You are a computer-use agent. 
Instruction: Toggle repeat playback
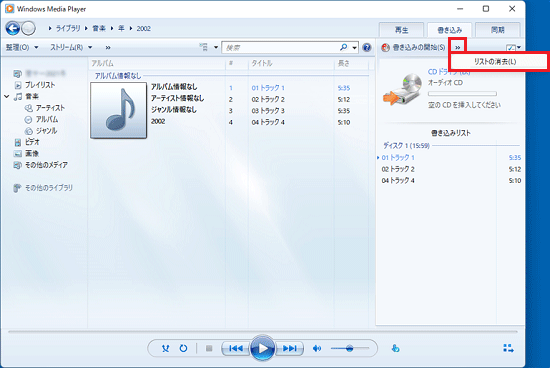coord(183,348)
